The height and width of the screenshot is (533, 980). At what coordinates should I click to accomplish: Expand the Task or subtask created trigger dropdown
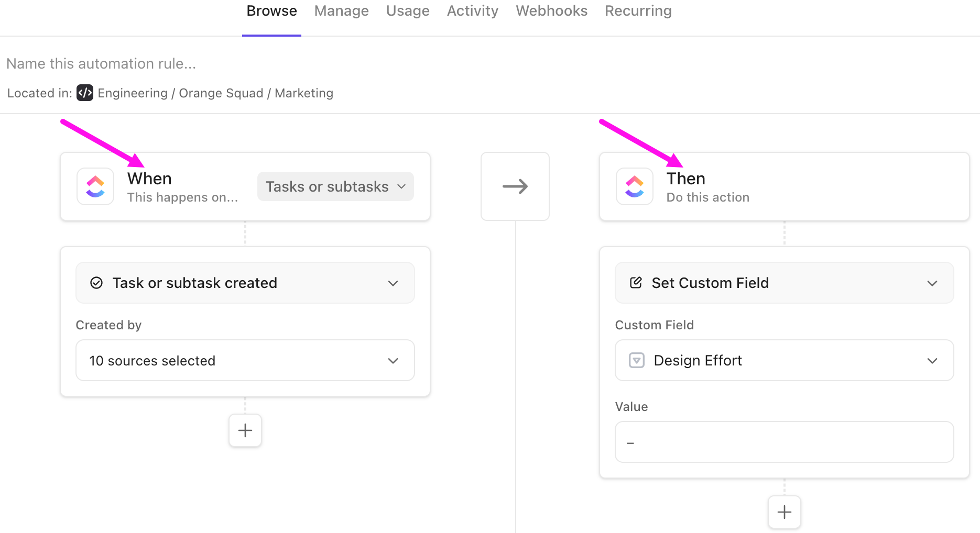tap(393, 283)
